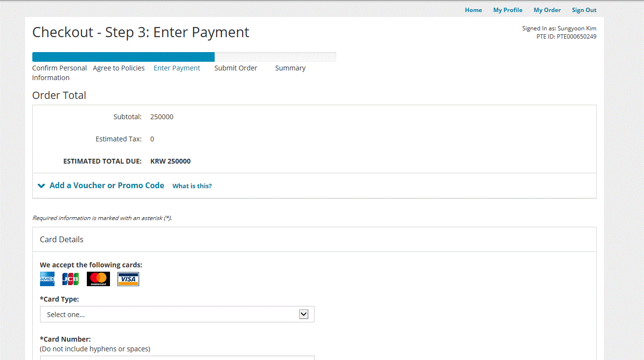This screenshot has height=360, width=644.
Task: Click the 'Select one...' card type box
Action: tap(169, 314)
